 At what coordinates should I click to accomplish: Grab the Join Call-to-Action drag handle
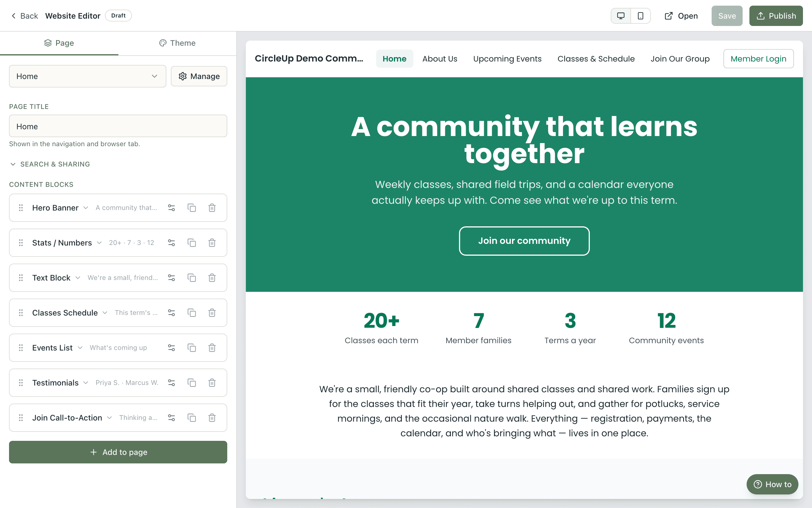tap(21, 418)
